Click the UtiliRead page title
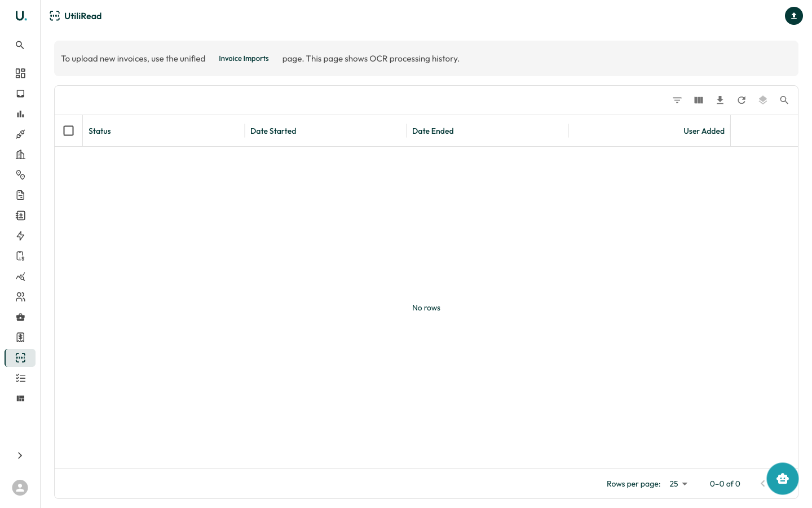 [x=83, y=16]
